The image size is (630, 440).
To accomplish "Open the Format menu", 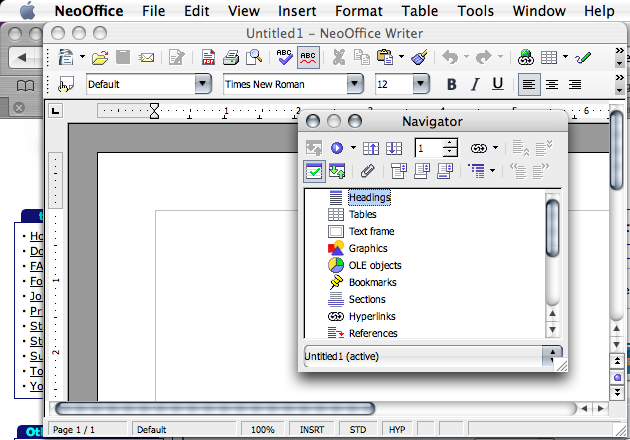I will point(359,11).
